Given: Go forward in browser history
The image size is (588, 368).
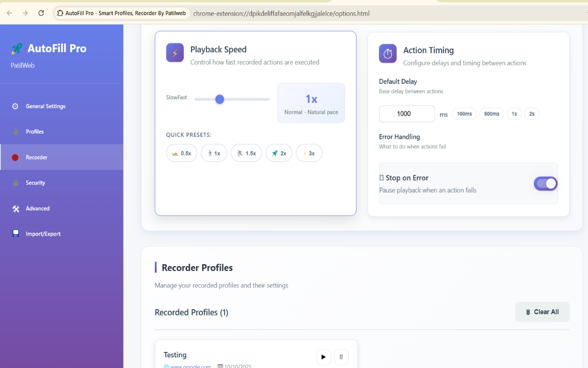Looking at the screenshot, I should 25,13.
